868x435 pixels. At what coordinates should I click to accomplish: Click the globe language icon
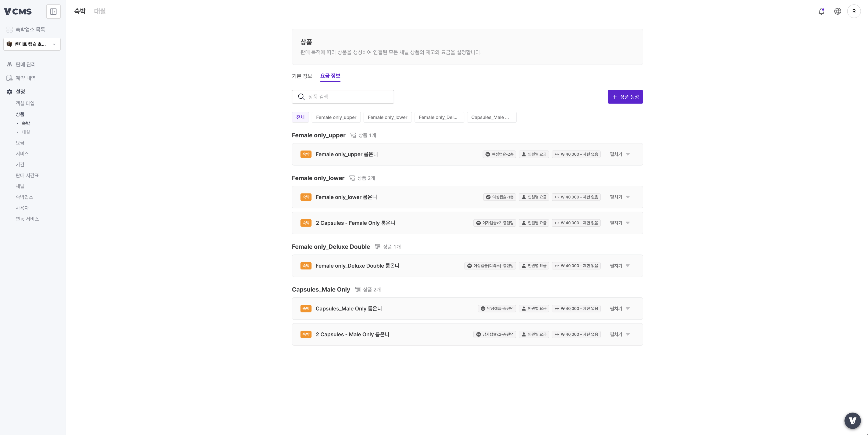coord(837,11)
